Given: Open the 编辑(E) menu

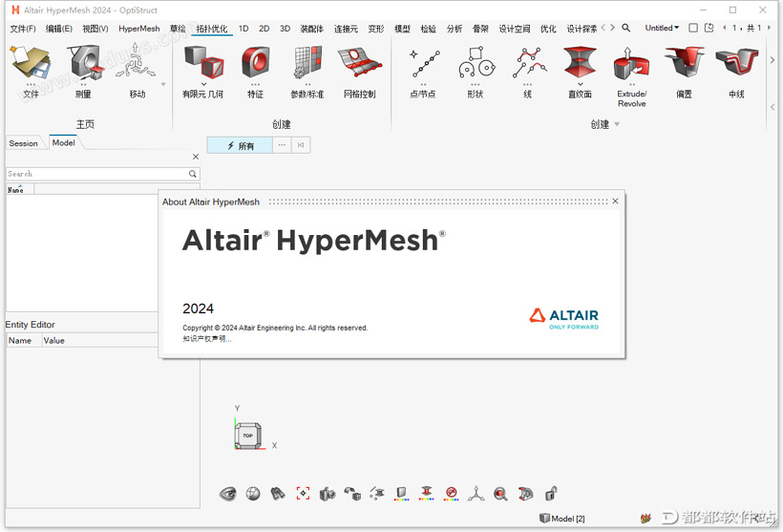Looking at the screenshot, I should (x=59, y=29).
